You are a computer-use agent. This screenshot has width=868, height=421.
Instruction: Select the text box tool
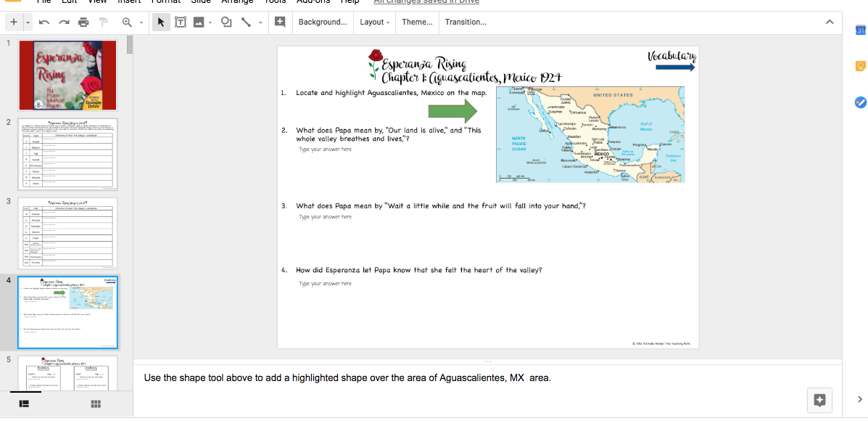click(180, 23)
